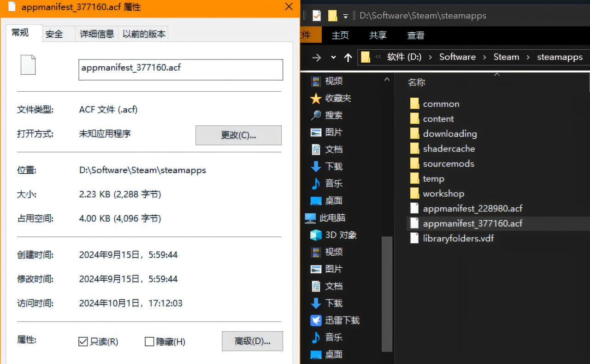Select appmanifest_377160.acf in the file list

tap(473, 223)
